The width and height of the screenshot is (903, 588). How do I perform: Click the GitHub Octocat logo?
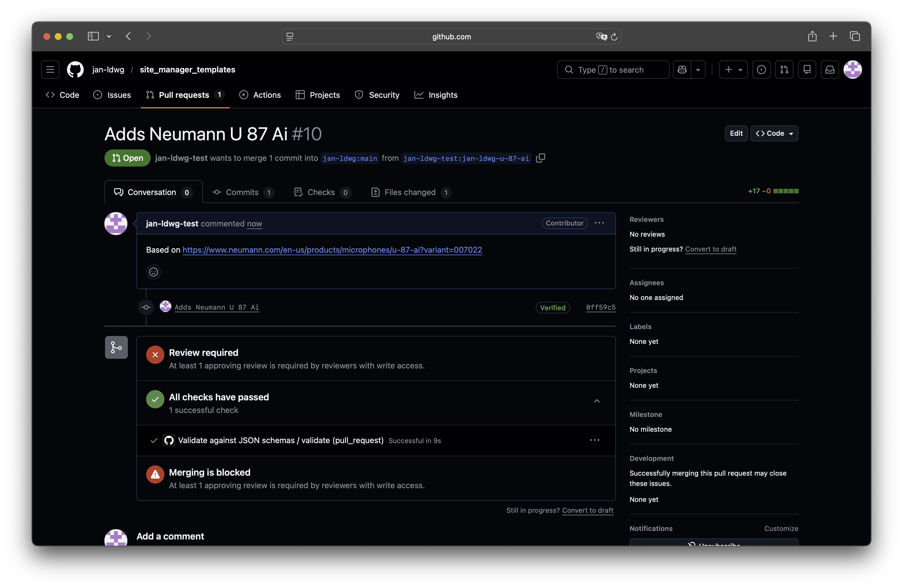(75, 70)
